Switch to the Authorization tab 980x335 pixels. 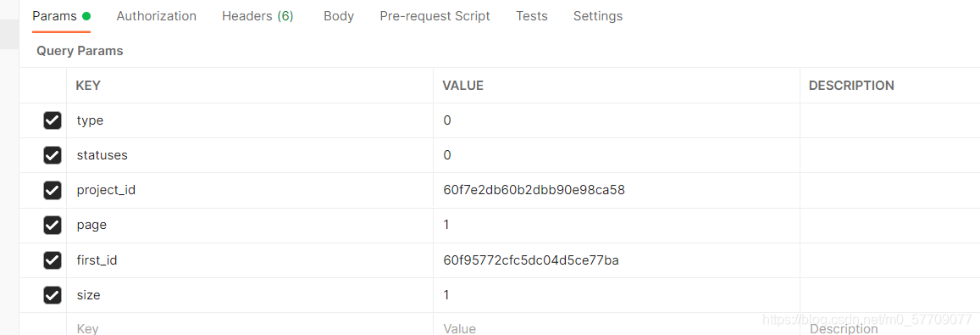pyautogui.click(x=156, y=16)
